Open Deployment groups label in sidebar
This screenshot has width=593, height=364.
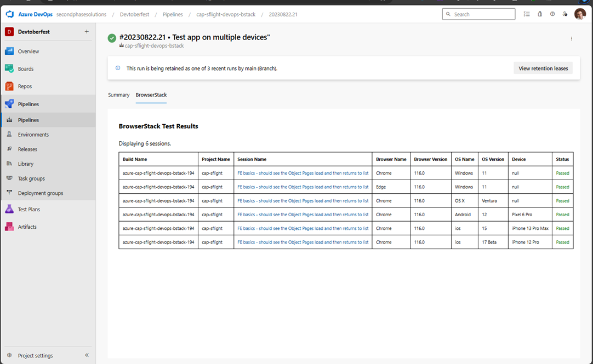pos(41,193)
